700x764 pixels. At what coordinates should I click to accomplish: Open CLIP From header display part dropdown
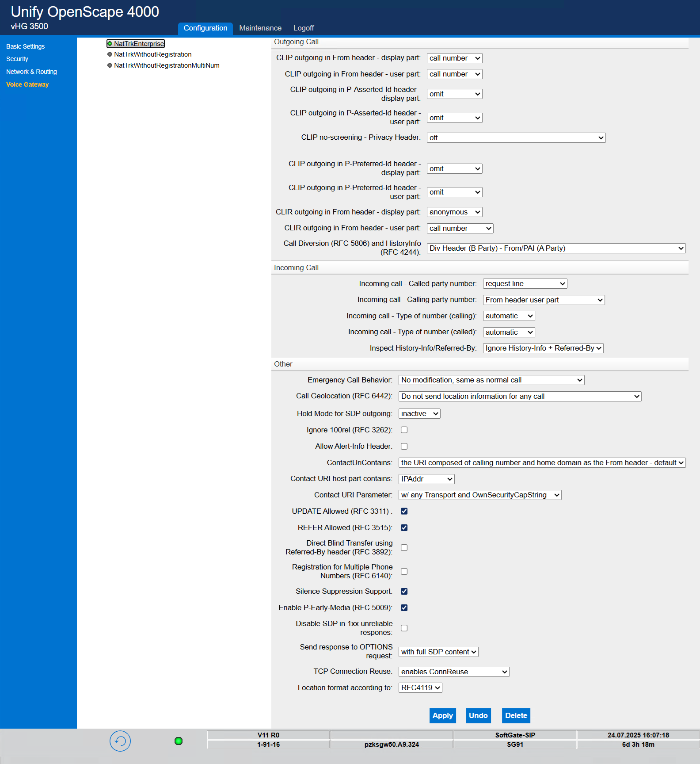pos(454,58)
